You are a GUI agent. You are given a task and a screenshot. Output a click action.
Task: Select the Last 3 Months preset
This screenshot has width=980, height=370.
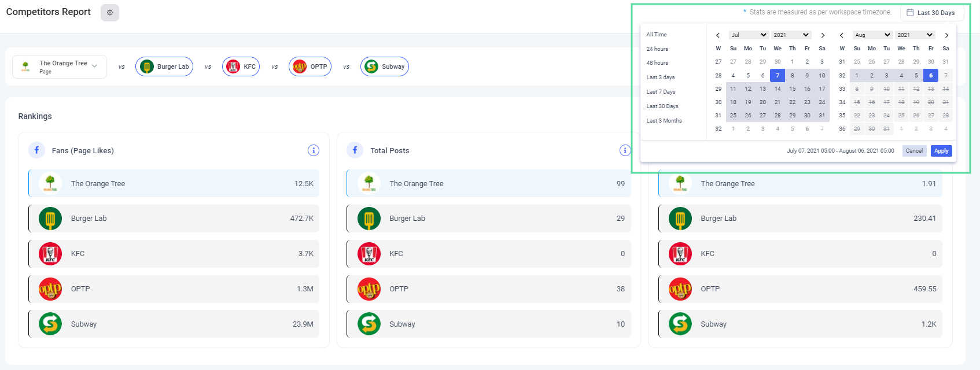pos(664,121)
